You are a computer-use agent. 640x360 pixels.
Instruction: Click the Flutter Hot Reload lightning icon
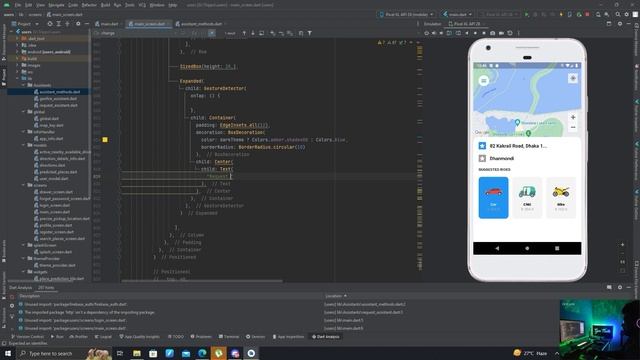point(561,14)
